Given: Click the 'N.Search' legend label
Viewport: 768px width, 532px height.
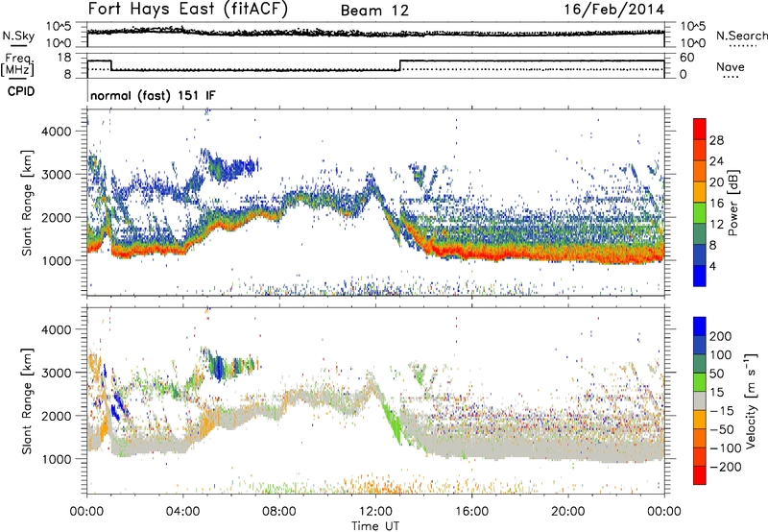Looking at the screenshot, I should (741, 36).
